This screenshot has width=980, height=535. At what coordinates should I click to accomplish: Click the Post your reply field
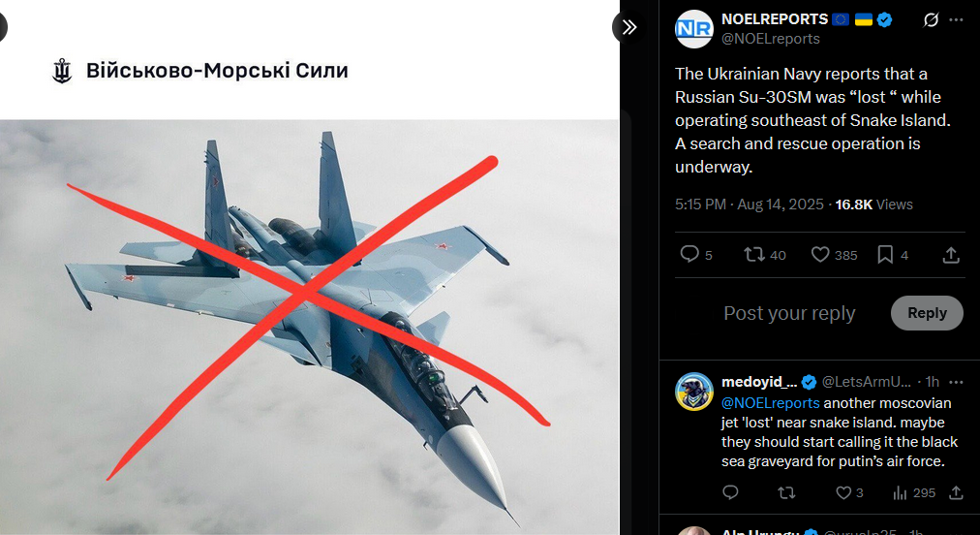[789, 313]
